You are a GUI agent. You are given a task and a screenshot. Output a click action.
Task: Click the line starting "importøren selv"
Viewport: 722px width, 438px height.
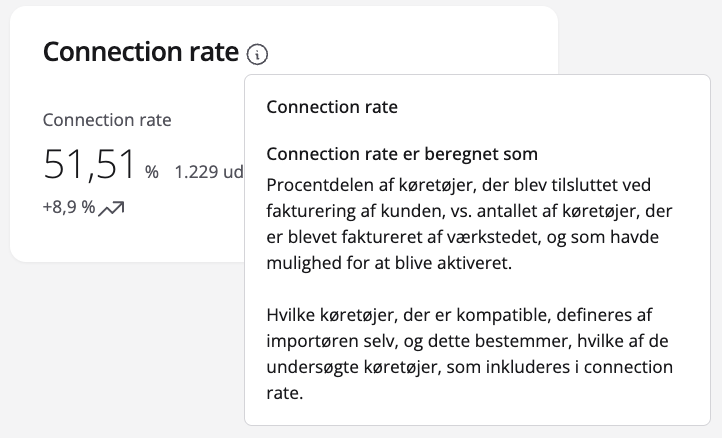click(466, 341)
